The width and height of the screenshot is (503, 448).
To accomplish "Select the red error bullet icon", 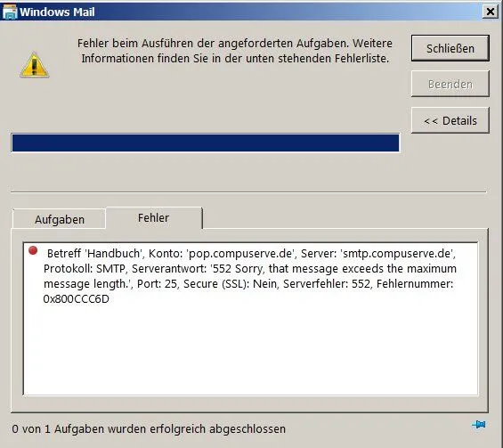I will [33, 250].
